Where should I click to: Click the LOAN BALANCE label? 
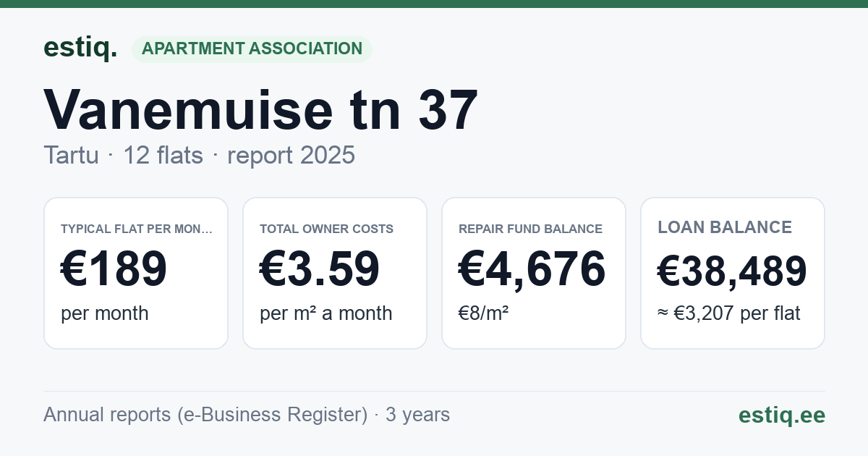pyautogui.click(x=725, y=227)
